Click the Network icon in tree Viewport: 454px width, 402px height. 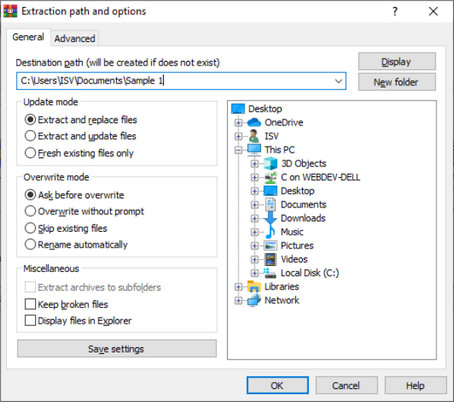(254, 300)
